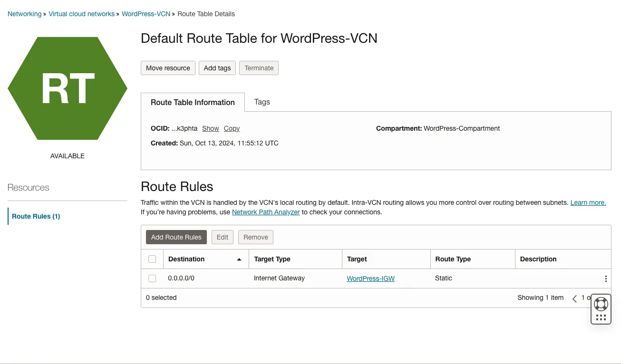Switch to the Tags tab
Image resolution: width=621 pixels, height=364 pixels.
tap(262, 102)
